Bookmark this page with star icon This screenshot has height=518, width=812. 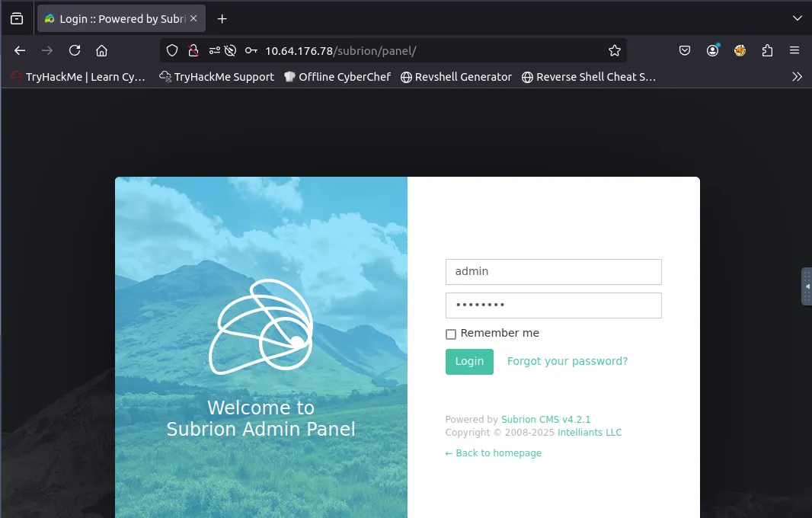[x=614, y=50]
